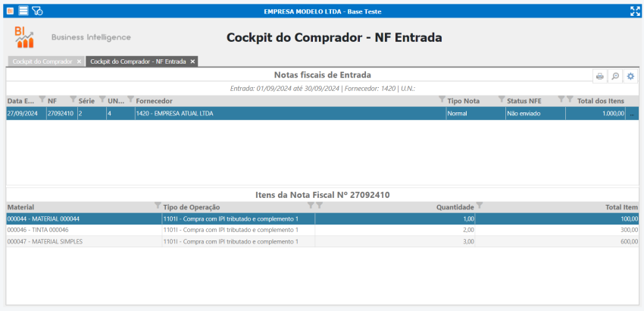Open the magnifier search icon beside print
The width and height of the screenshot is (644, 311).
click(615, 76)
